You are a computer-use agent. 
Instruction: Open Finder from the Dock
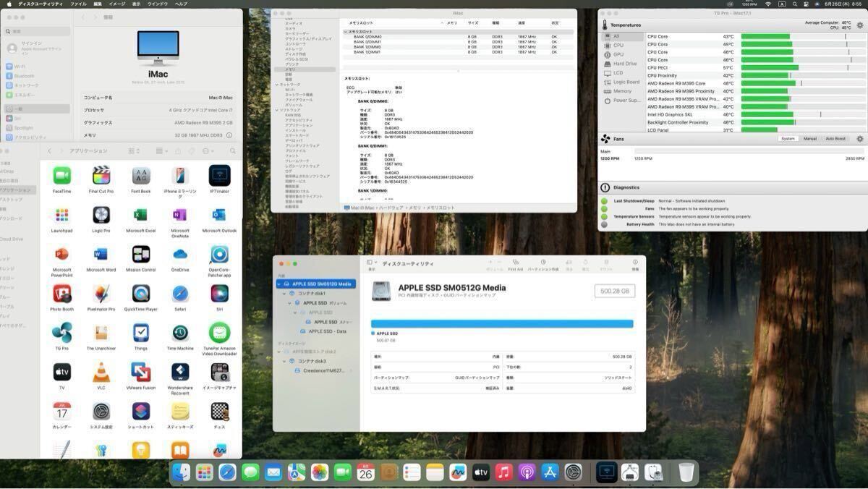181,472
